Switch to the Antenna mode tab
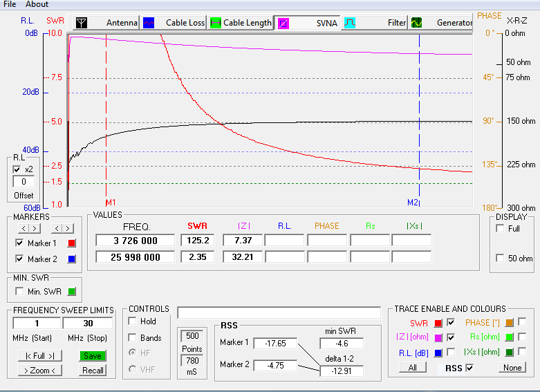Screen dimensions: 540x392 (x=106, y=23)
